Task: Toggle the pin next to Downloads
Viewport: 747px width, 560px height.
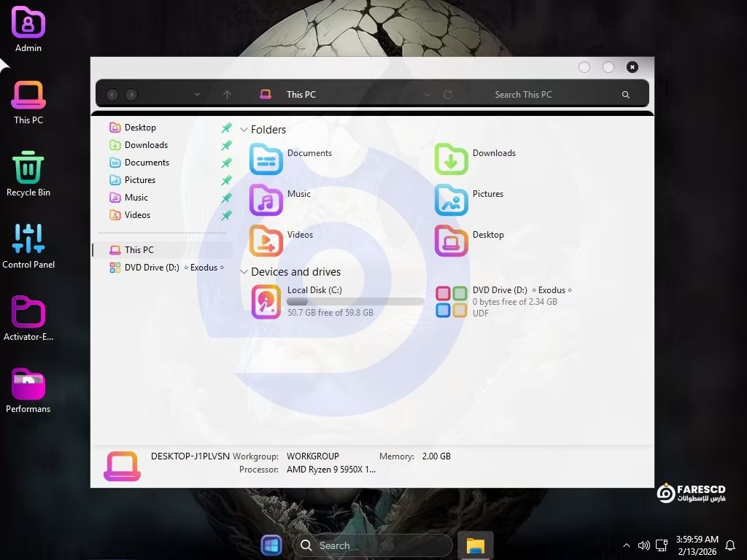Action: tap(226, 145)
